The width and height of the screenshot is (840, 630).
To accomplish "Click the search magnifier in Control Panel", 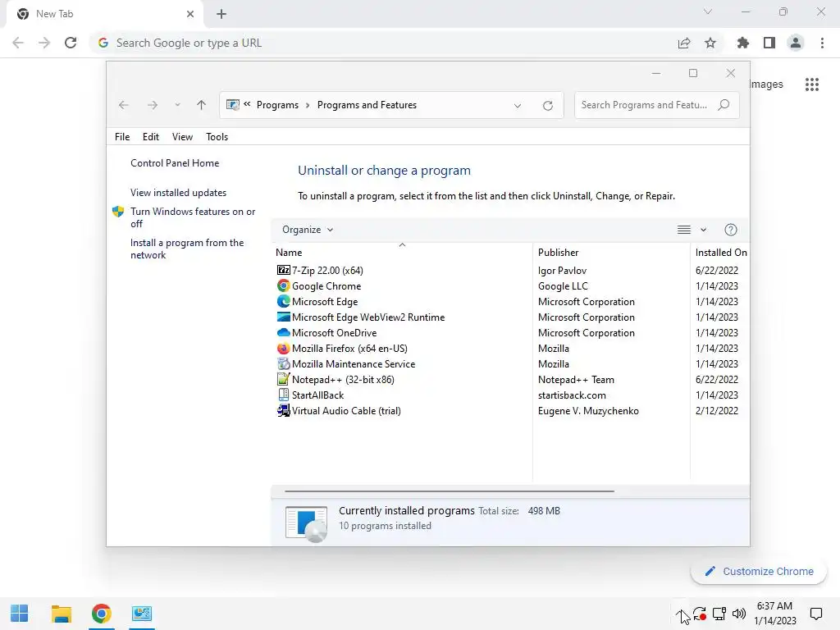I will 724,104.
